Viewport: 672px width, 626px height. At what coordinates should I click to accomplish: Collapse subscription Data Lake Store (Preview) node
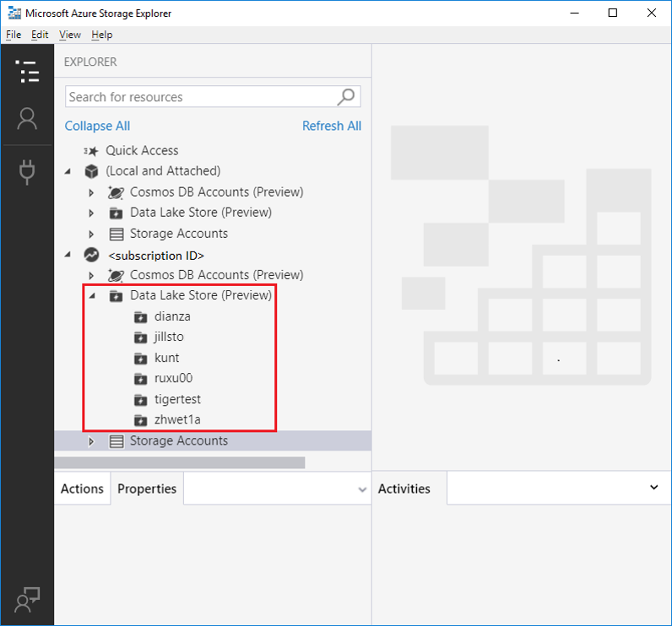(x=92, y=295)
